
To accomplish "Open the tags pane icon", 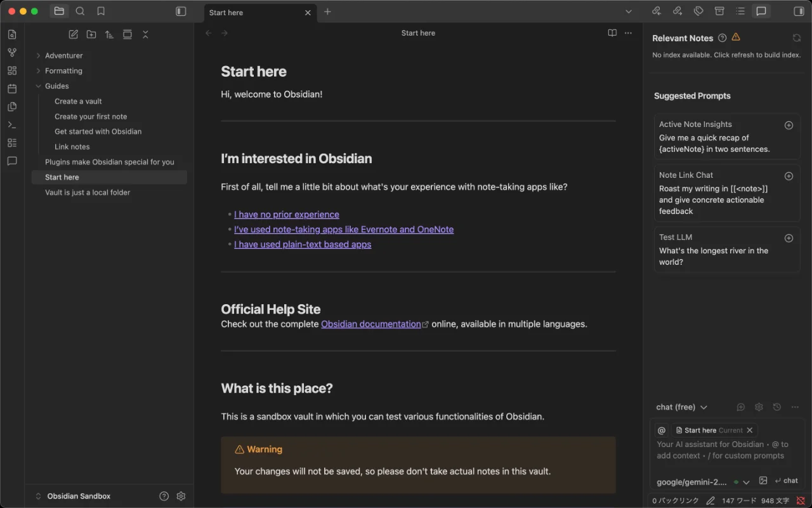I will point(698,11).
